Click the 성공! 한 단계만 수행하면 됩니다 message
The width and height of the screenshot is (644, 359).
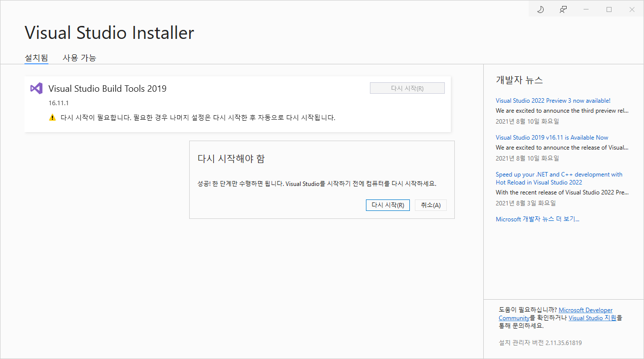click(317, 183)
